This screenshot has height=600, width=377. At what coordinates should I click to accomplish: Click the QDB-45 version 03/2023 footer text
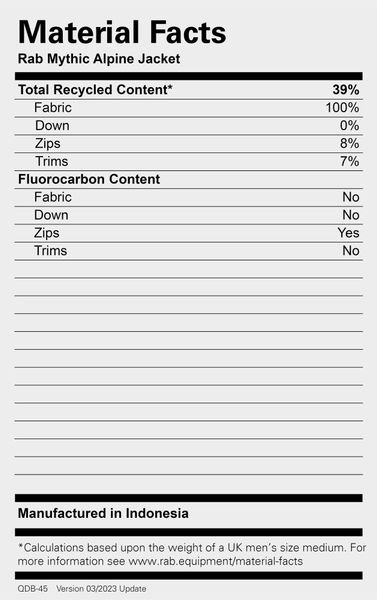pos(82,589)
